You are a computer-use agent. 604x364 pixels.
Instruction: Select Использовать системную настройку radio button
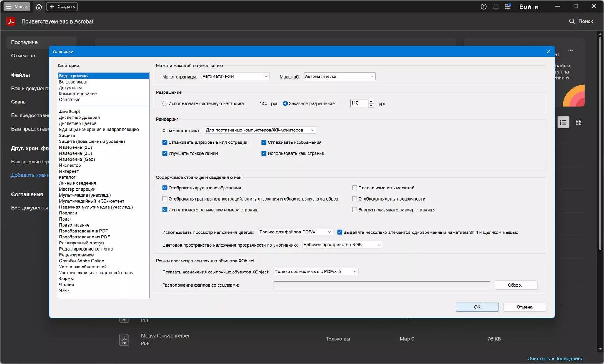165,103
